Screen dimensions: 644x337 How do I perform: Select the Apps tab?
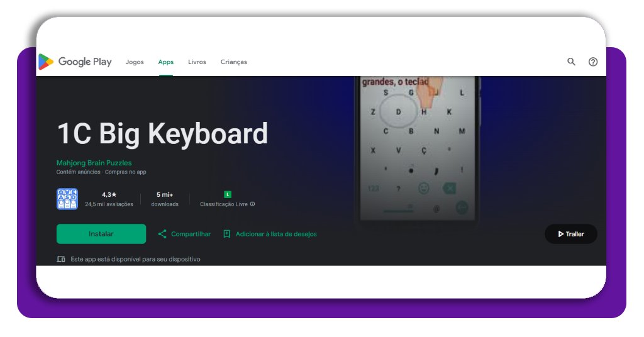(166, 62)
